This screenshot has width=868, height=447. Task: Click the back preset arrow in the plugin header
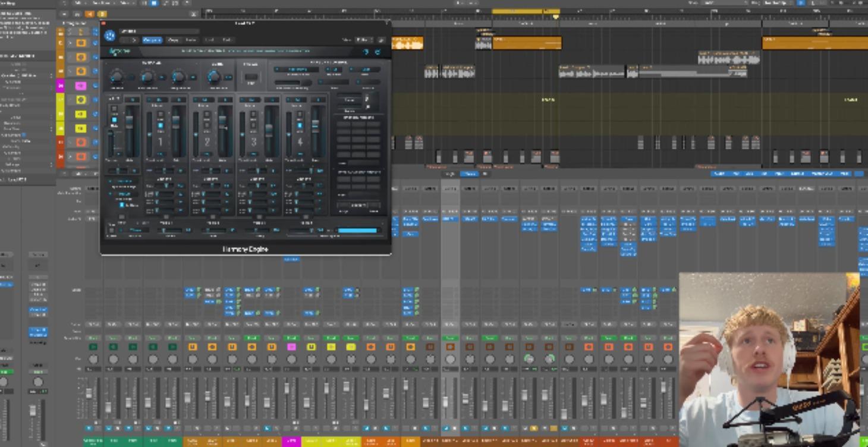[x=125, y=40]
